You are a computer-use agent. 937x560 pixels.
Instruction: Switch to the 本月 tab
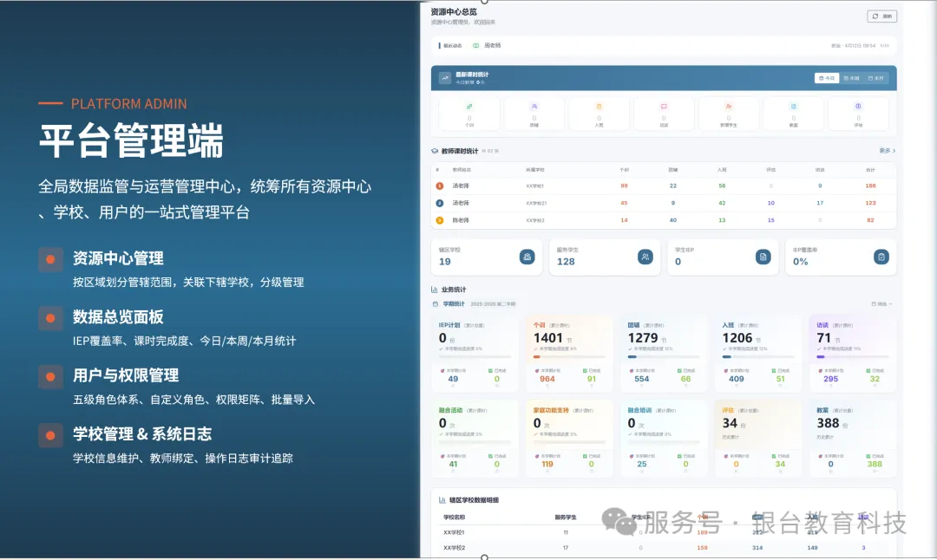click(x=875, y=78)
